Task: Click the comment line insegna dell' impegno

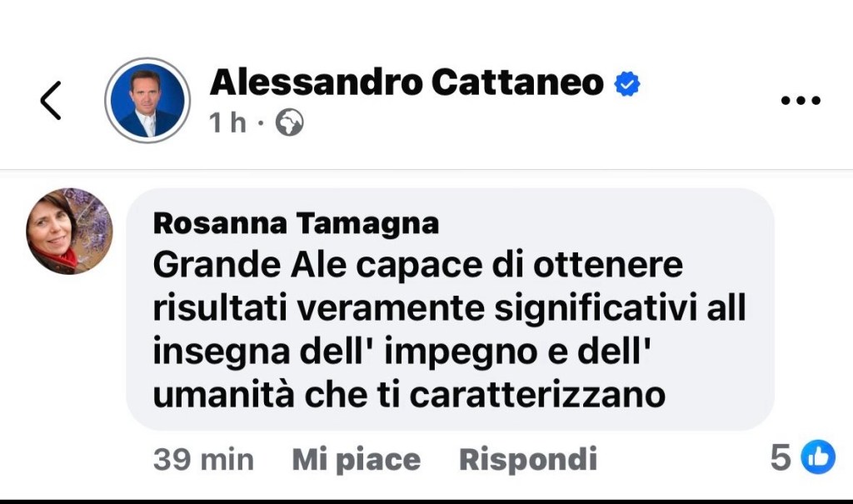Action: pyautogui.click(x=403, y=352)
